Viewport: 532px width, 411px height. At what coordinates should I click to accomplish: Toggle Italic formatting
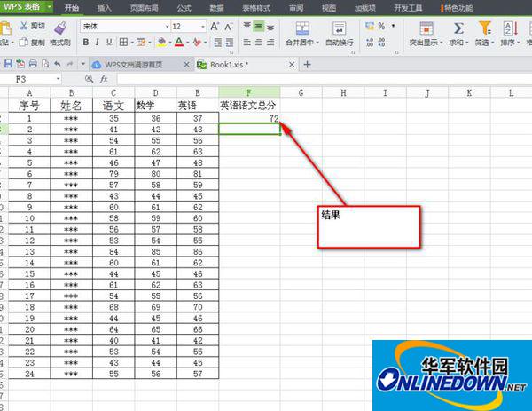(98, 42)
